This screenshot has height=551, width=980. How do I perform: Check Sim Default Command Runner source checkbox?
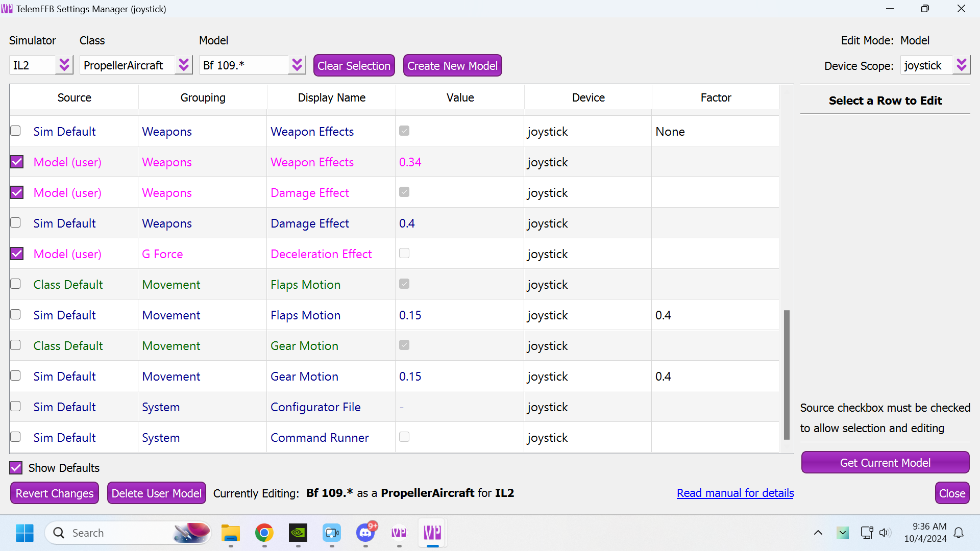point(16,437)
